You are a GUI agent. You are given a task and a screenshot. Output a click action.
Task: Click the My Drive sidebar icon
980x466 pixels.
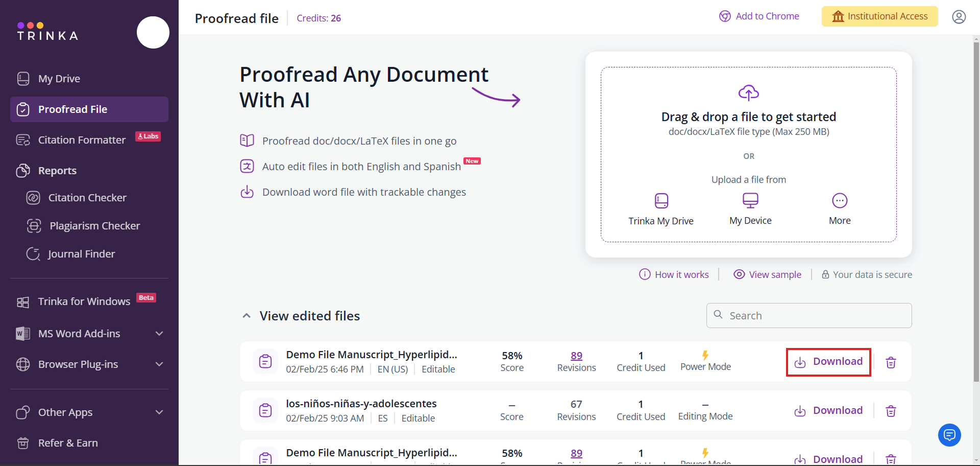[x=23, y=79]
